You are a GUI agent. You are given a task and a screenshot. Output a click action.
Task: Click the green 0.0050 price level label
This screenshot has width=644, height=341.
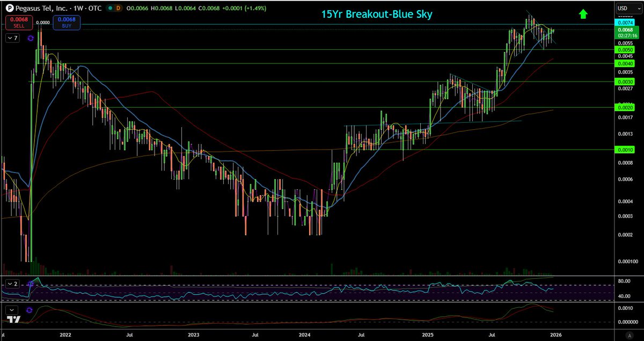625,49
